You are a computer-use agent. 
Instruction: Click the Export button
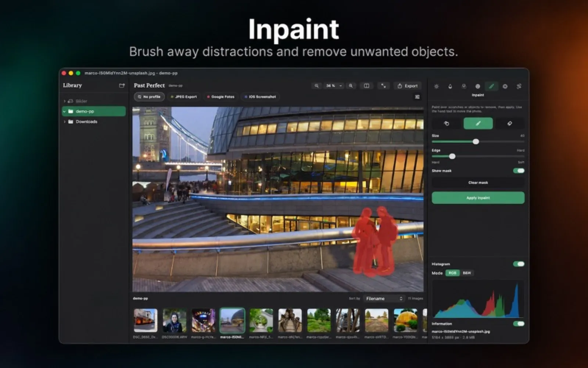[x=408, y=86]
